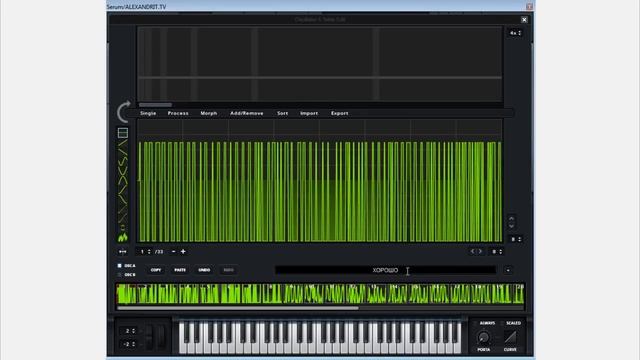Click the up arrow right of the waveform
640x360 pixels.
tap(511, 218)
